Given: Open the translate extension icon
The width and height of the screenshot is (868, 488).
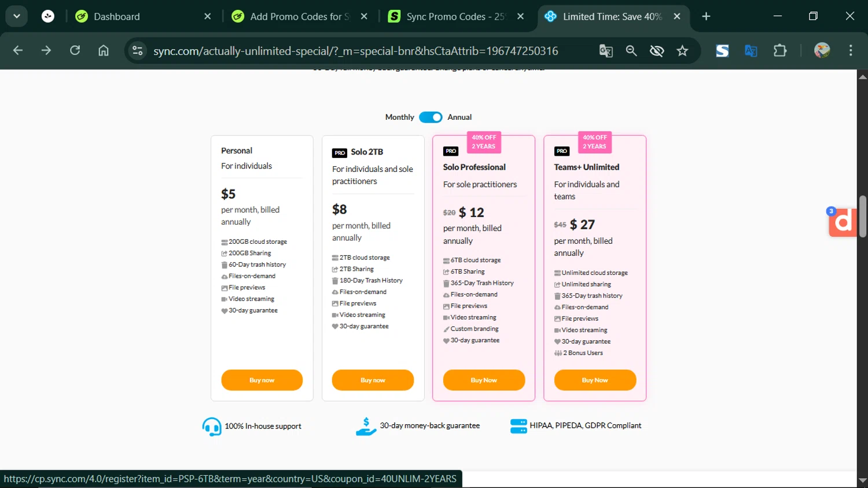Looking at the screenshot, I should pos(751,51).
